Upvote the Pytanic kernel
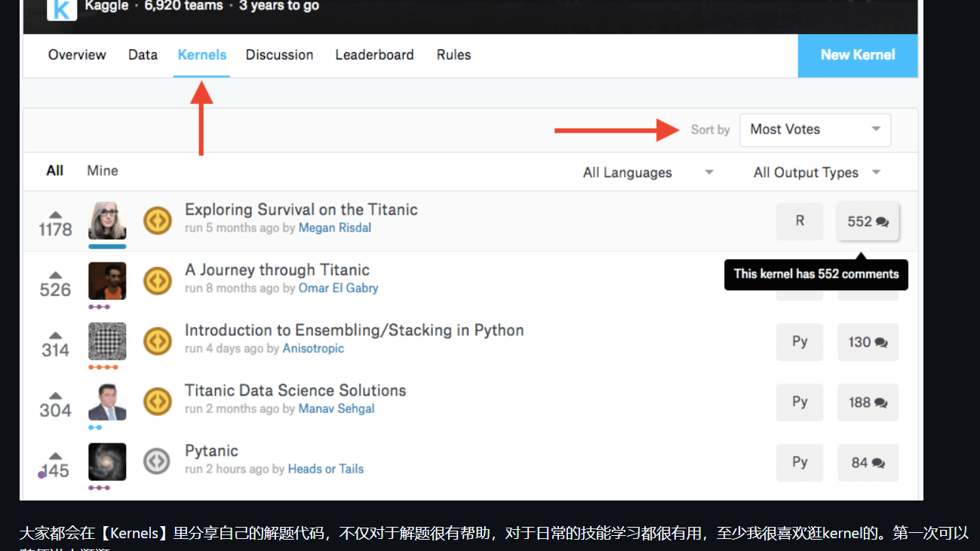980x551 pixels. click(55, 456)
